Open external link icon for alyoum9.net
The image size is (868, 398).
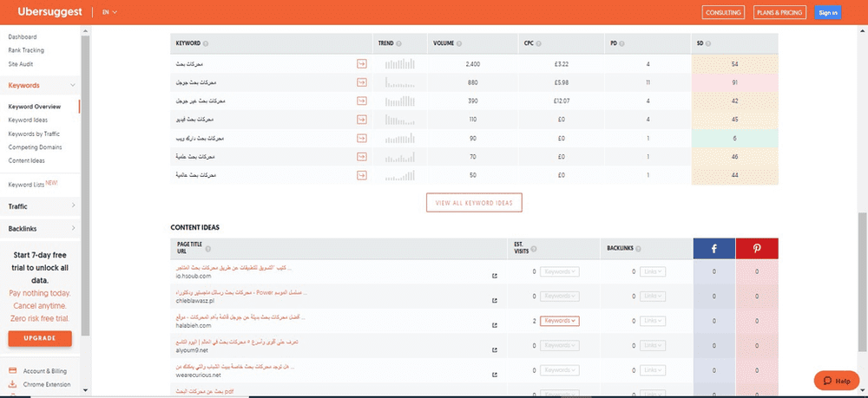(495, 350)
